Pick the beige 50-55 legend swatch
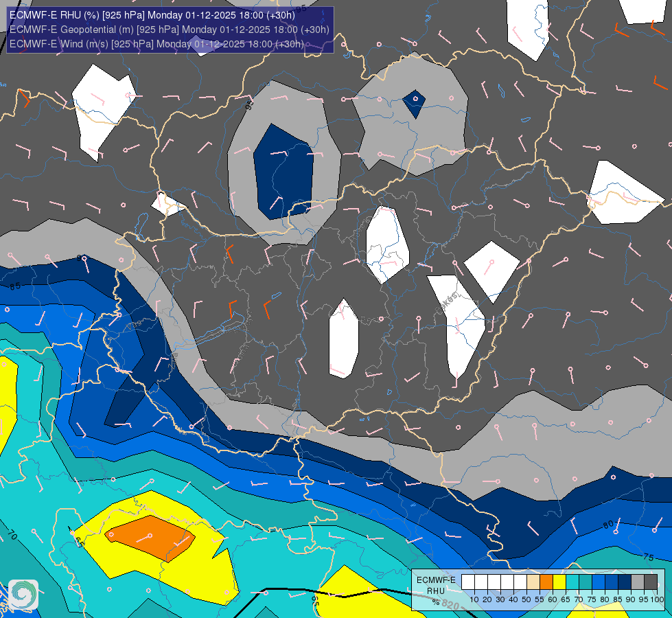 click(x=533, y=582)
